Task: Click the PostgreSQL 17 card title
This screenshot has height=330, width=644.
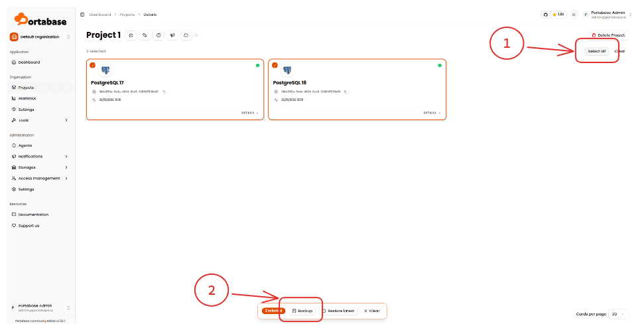Action: [x=107, y=82]
